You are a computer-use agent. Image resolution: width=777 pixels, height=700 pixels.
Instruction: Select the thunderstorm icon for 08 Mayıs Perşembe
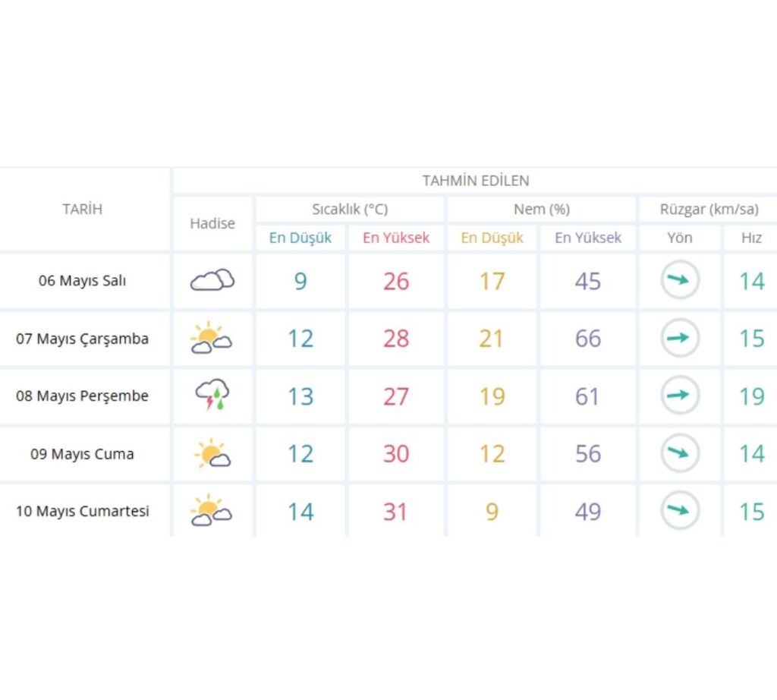[212, 396]
